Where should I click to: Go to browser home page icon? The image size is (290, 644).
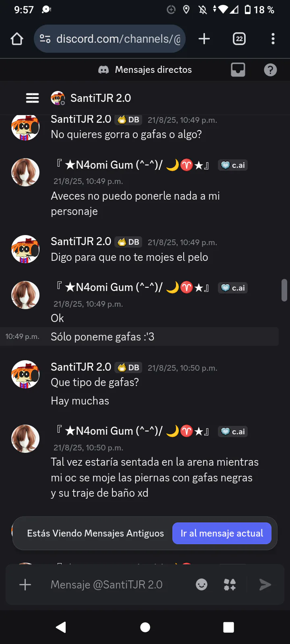tap(17, 39)
